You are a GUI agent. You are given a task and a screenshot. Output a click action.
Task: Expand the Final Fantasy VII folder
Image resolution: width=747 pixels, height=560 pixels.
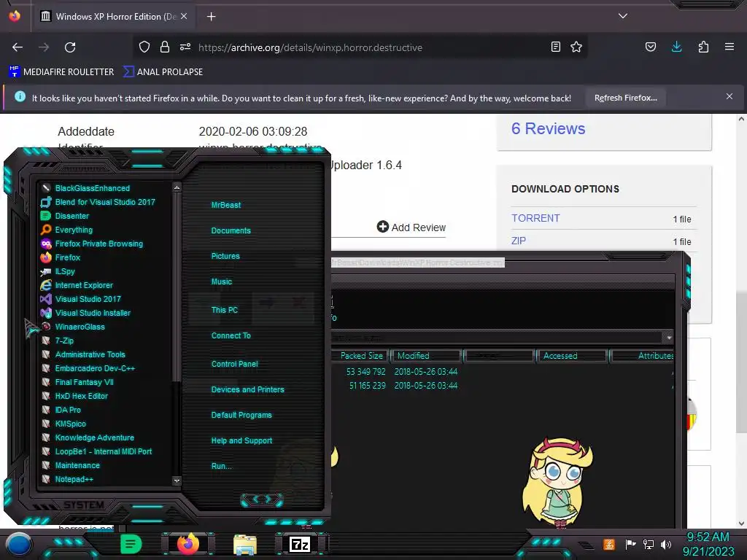pos(77,382)
